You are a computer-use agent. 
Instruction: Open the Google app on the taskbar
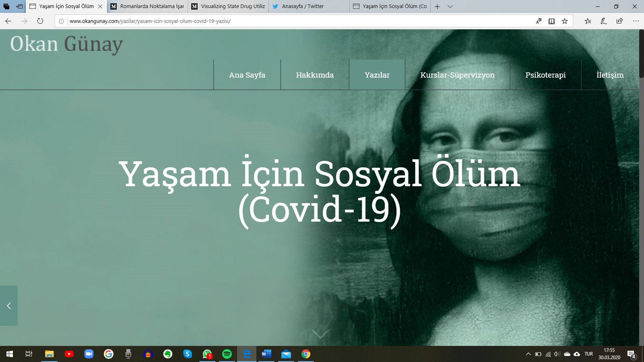tap(109, 354)
